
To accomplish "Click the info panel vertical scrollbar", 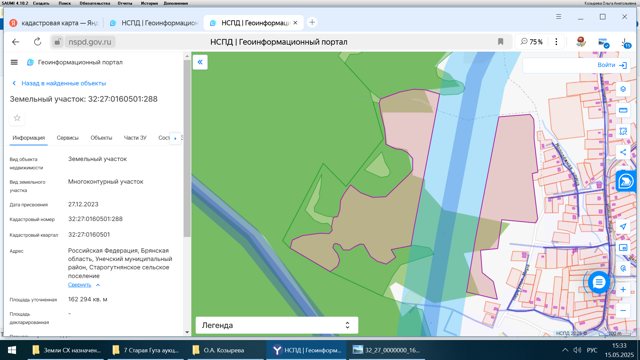I will pyautogui.click(x=187, y=149).
